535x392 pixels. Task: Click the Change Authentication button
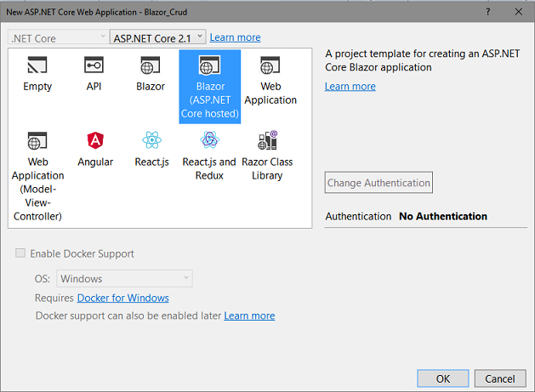pyautogui.click(x=378, y=183)
